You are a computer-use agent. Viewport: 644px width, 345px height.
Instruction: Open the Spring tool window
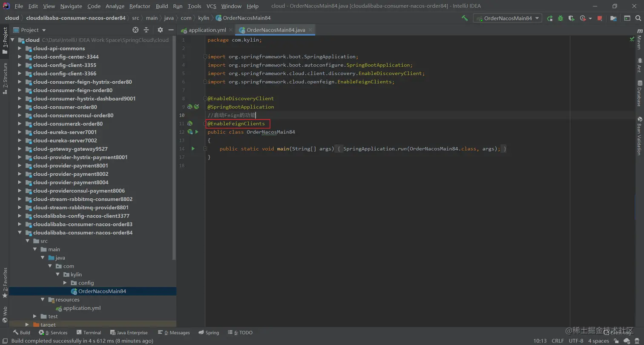coord(208,333)
